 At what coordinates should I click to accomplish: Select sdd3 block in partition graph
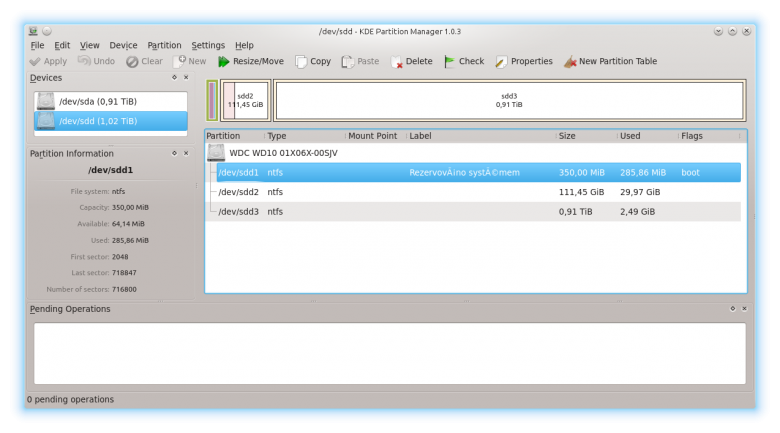[x=509, y=101]
